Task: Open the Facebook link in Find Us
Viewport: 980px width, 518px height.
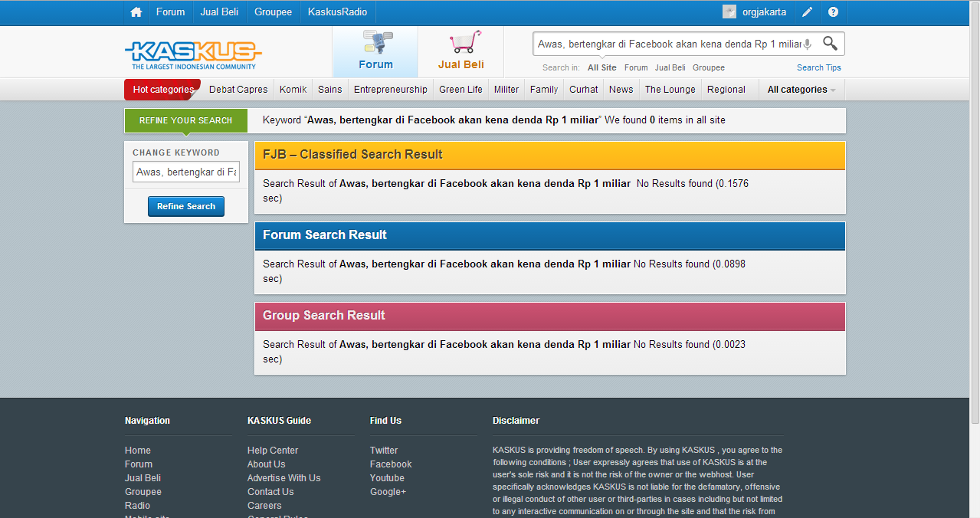Action: coord(391,464)
